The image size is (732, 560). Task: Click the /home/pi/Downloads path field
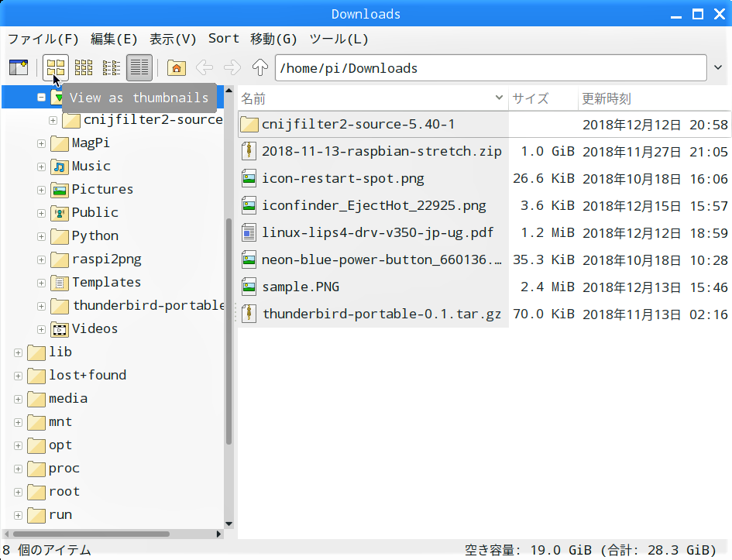pyautogui.click(x=490, y=68)
